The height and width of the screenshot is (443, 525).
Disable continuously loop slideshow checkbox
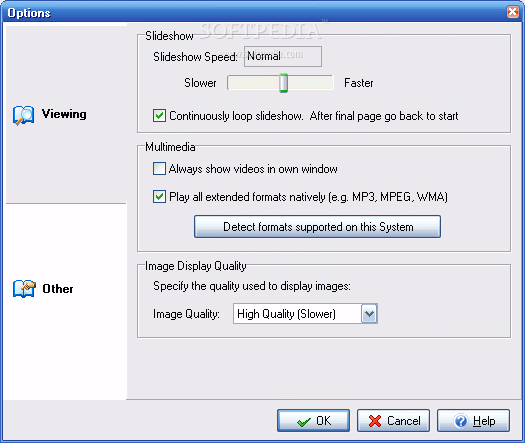click(x=159, y=116)
